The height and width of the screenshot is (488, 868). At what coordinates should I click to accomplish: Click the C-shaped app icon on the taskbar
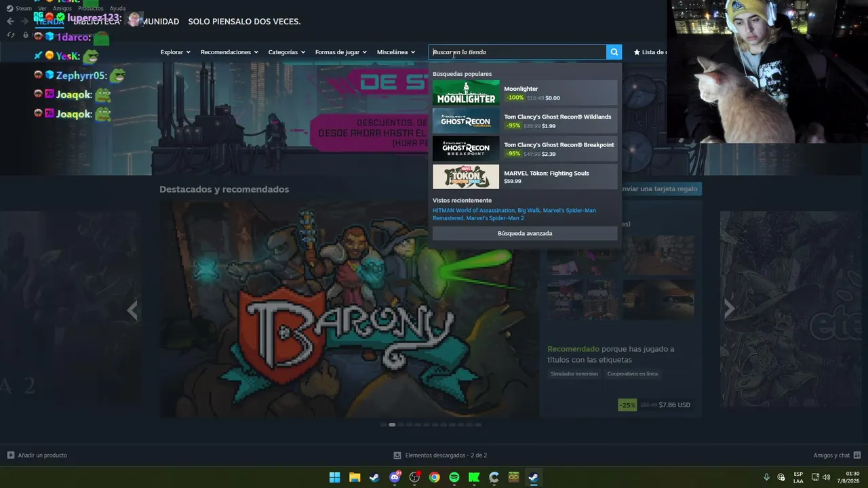494,477
